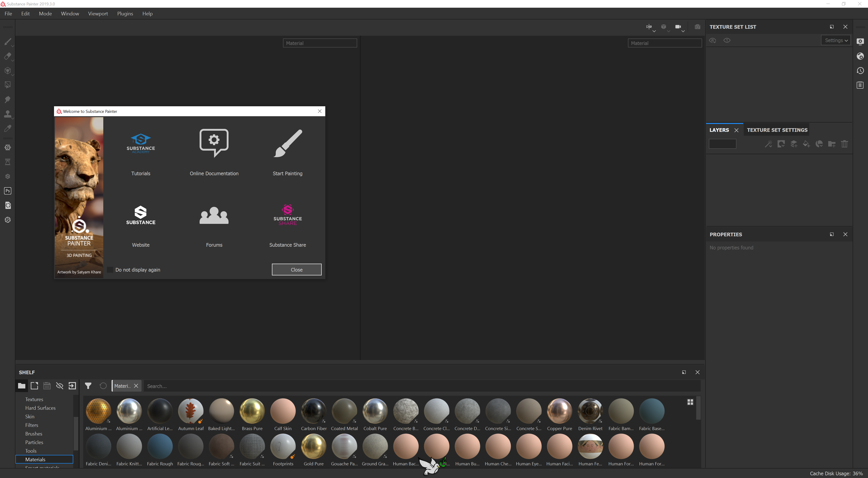This screenshot has height=478, width=868.
Task: Open the Viewport menu
Action: click(98, 14)
